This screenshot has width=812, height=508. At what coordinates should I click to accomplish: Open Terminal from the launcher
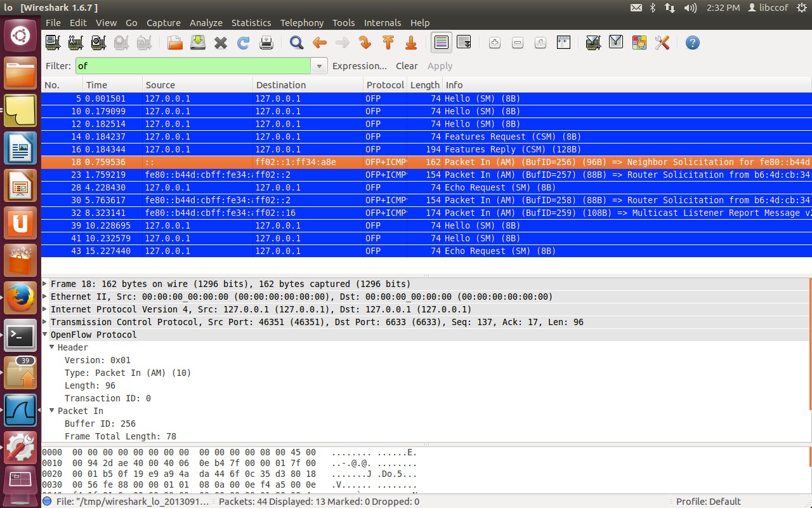(x=20, y=335)
